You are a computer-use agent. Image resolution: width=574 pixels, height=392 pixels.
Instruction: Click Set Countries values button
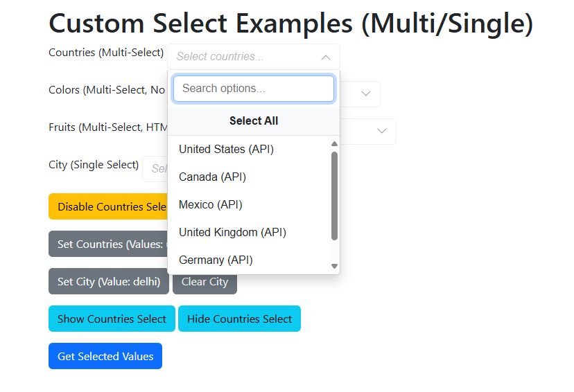pyautogui.click(x=108, y=244)
